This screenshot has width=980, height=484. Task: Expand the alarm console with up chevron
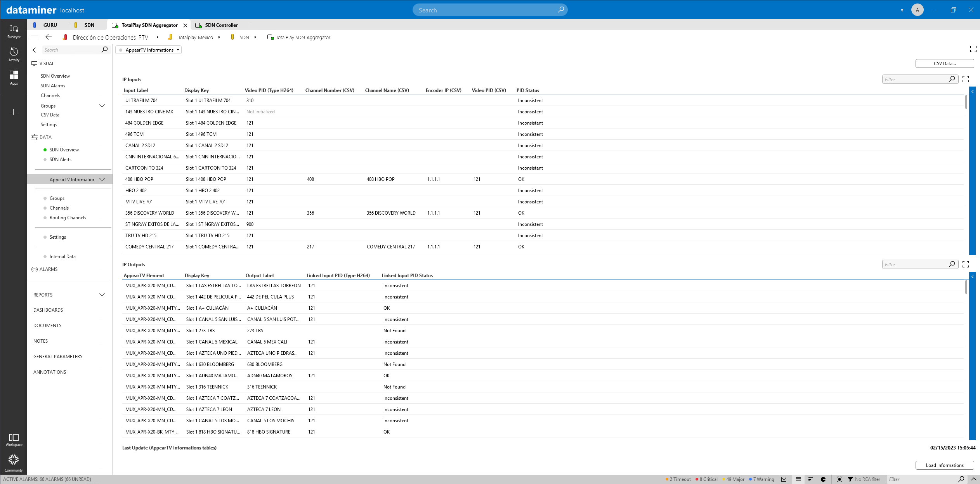tap(974, 479)
